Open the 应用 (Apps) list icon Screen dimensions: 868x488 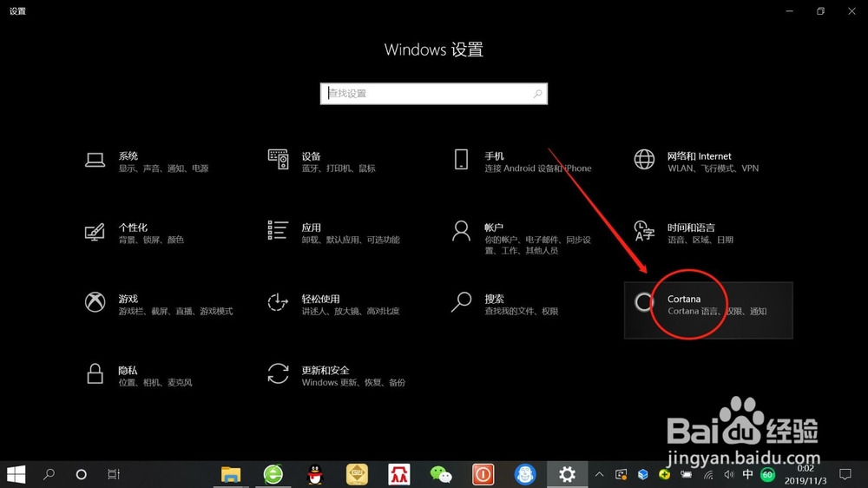point(278,230)
